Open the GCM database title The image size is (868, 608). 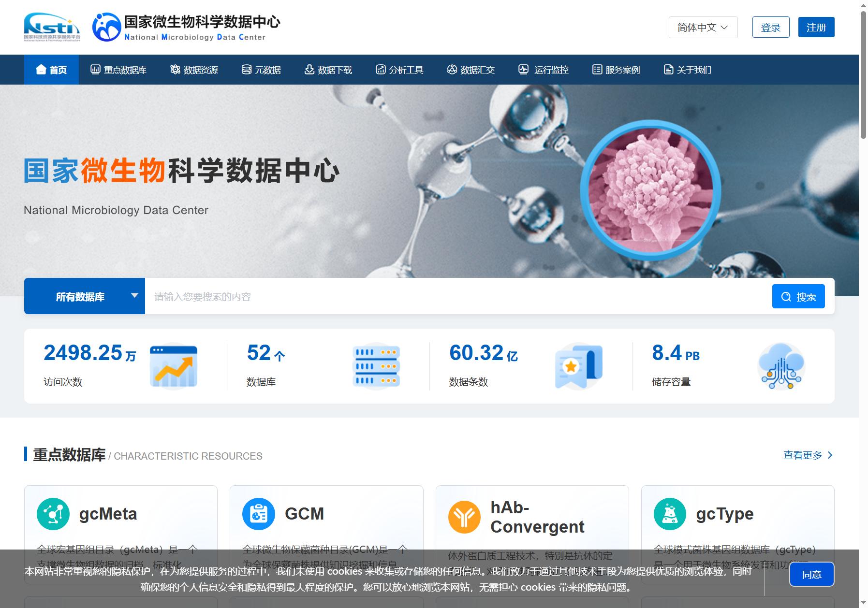point(304,514)
